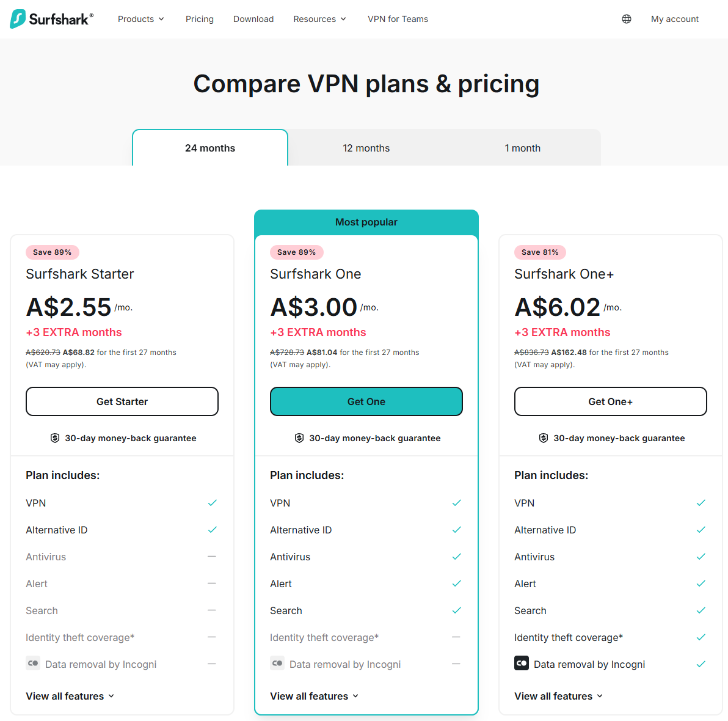
Task: Open the globe language selector
Action: [627, 19]
